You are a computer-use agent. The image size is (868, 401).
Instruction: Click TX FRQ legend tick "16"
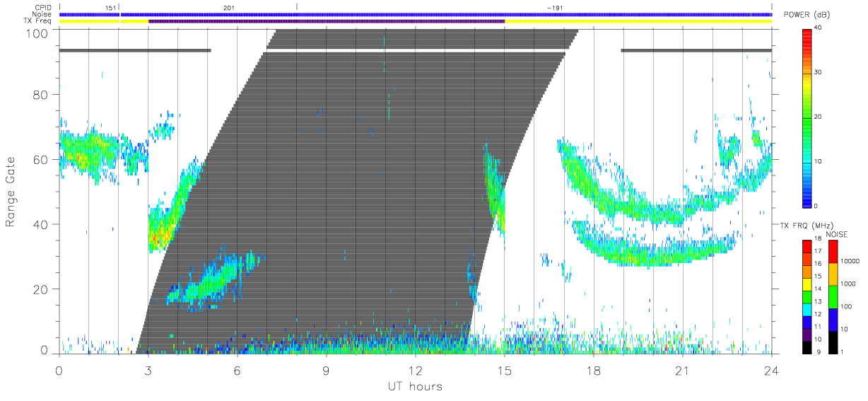point(819,264)
